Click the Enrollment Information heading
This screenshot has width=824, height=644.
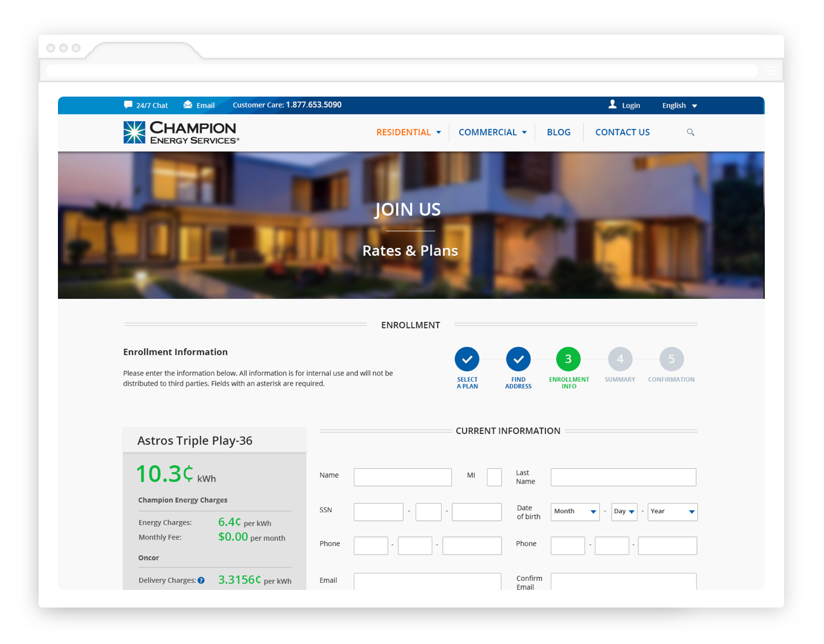175,352
